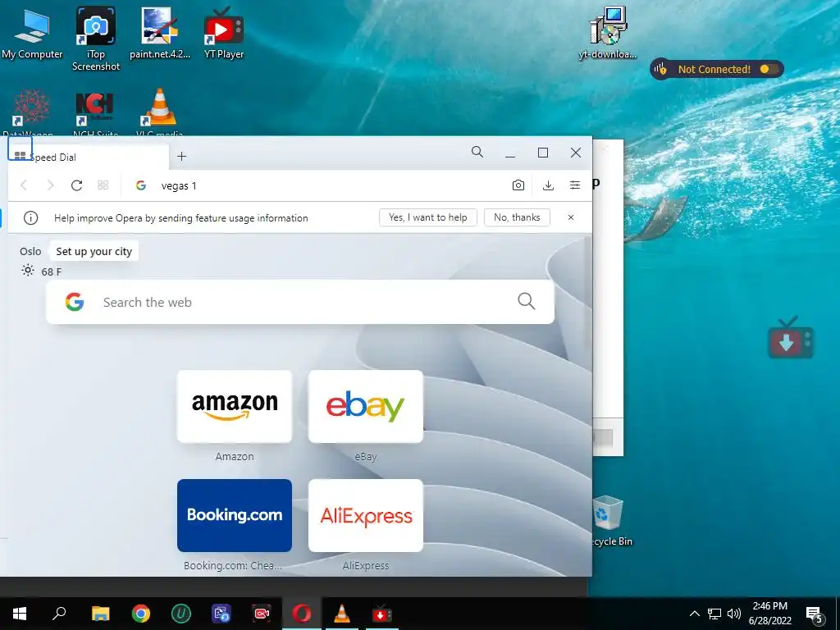Select My Computer desktop icon

[32, 33]
